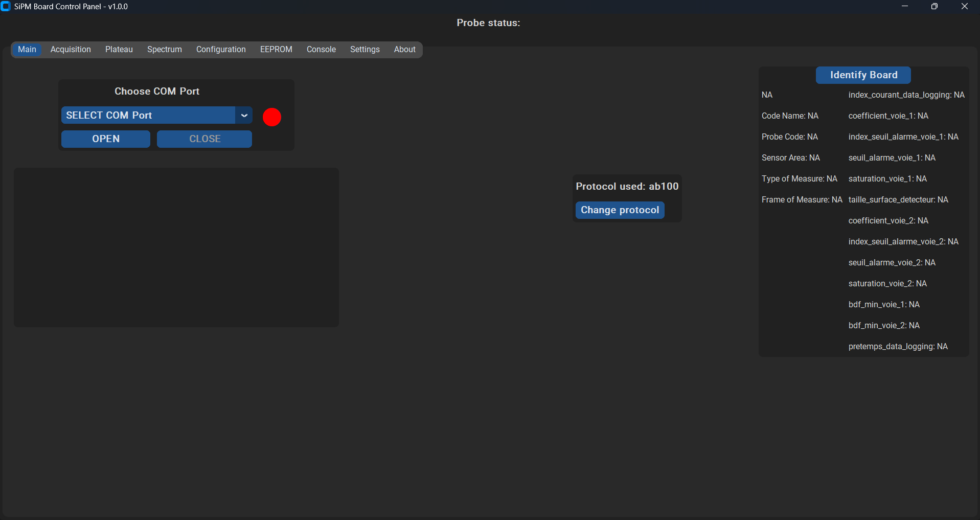
Task: Expand the SELECT COM Port dropdown arrow
Action: (244, 116)
